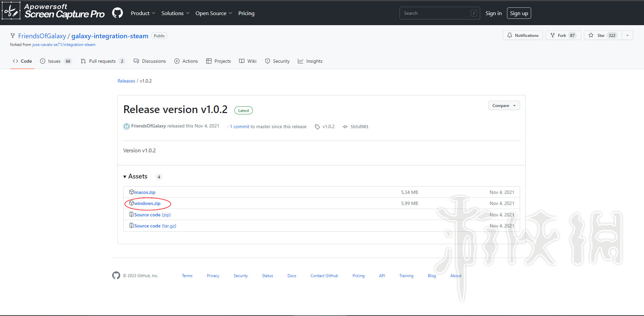
Task: Open the Product dropdown menu
Action: pos(143,13)
